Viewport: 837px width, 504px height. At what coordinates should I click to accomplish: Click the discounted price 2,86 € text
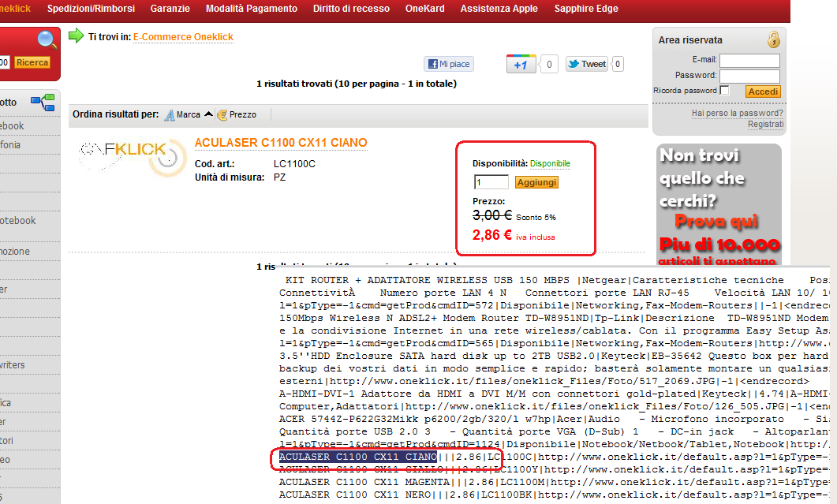click(491, 235)
